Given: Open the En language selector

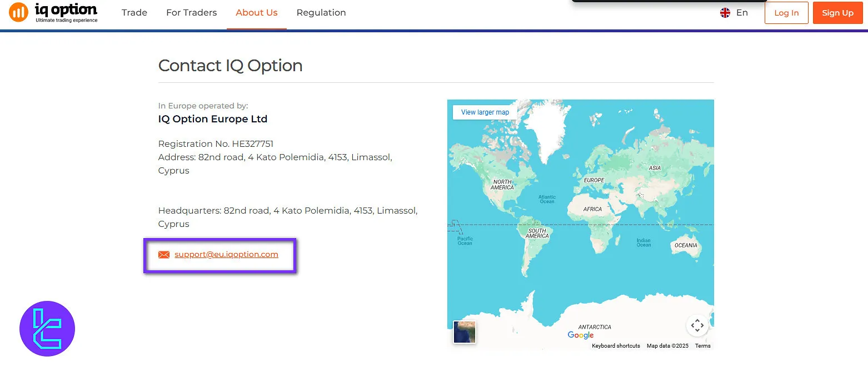Looking at the screenshot, I should coord(742,12).
